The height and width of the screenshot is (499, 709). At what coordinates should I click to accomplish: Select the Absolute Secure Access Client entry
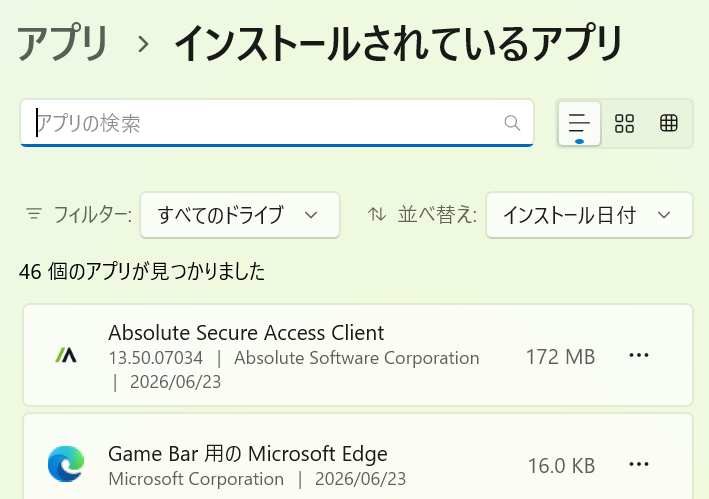(x=358, y=355)
